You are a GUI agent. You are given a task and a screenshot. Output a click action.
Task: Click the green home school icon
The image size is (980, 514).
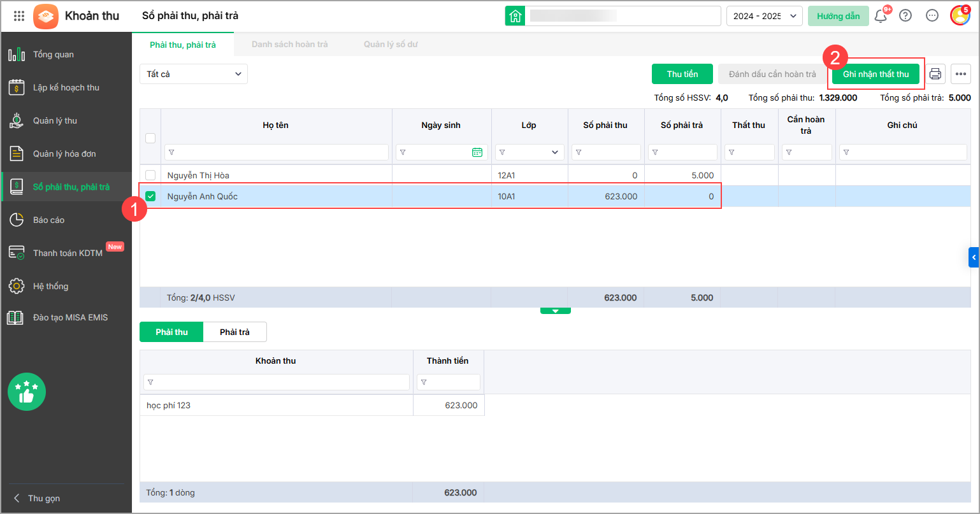click(x=515, y=16)
